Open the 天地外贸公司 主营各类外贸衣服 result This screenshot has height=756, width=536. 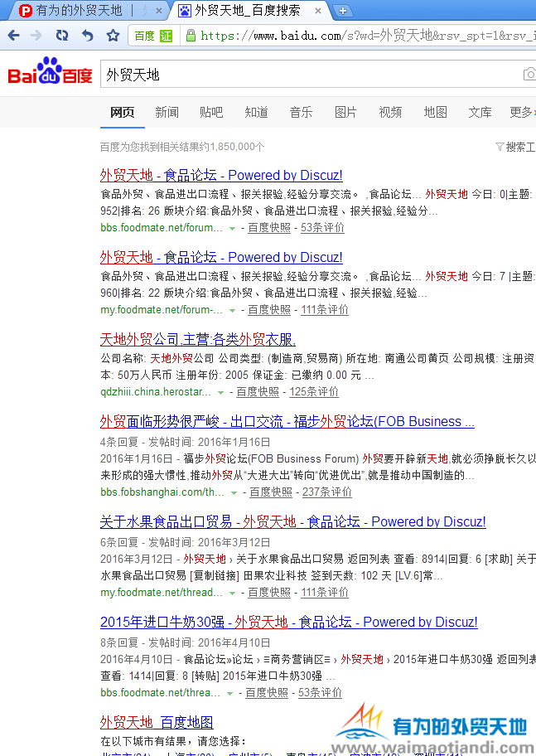197,339
